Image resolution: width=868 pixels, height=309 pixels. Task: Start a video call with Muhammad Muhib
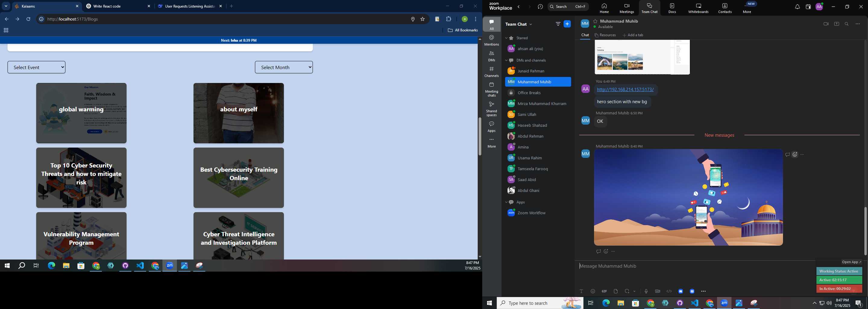[x=826, y=24]
